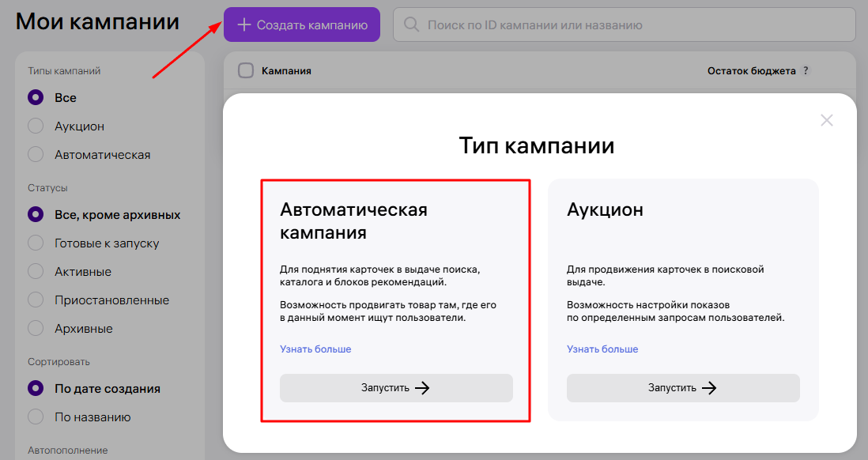Launch the Аукцион campaign via Запустить
The width and height of the screenshot is (868, 460).
683,388
